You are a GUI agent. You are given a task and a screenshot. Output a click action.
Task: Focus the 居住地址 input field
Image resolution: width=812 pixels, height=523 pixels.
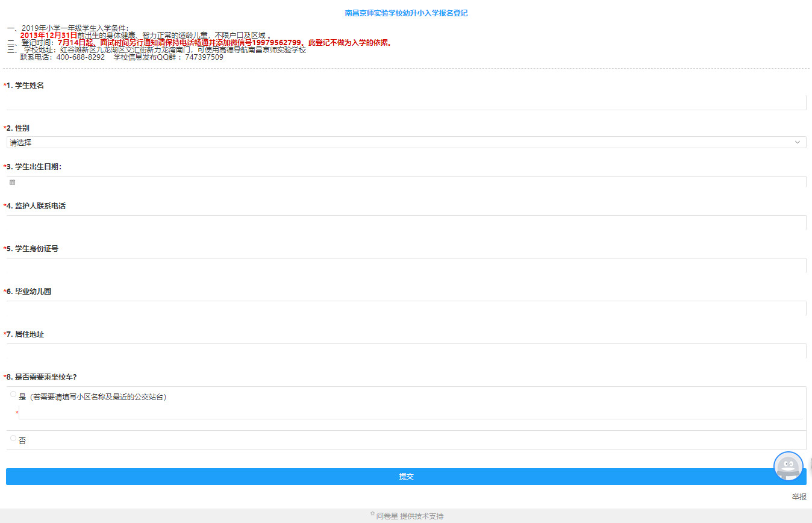[406, 351]
